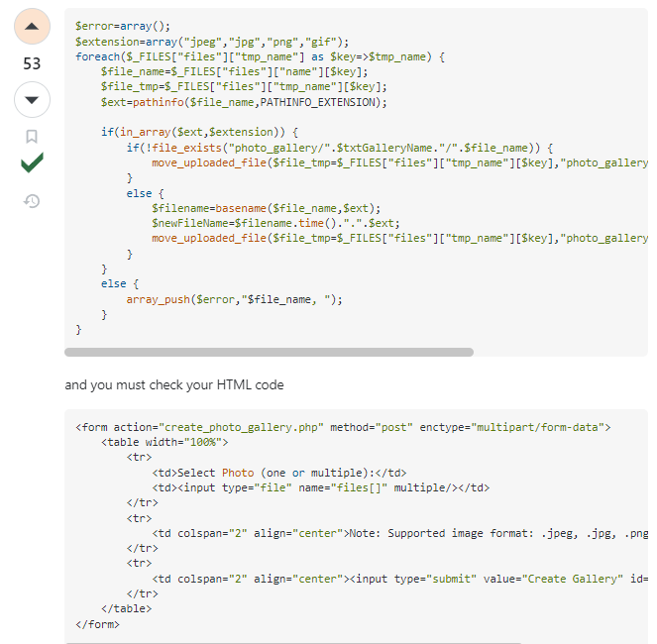Click the empty scrollbar track right of the thumb
The height and width of the screenshot is (644, 657).
point(560,352)
